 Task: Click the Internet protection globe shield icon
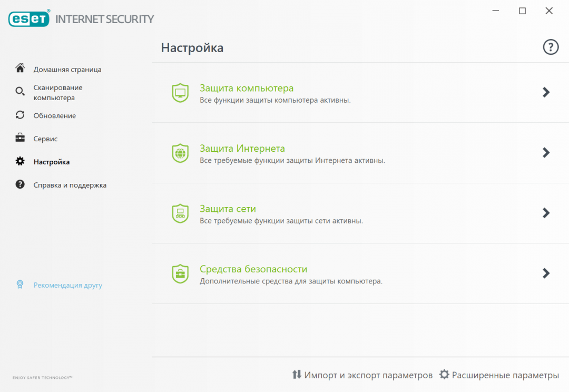click(180, 153)
